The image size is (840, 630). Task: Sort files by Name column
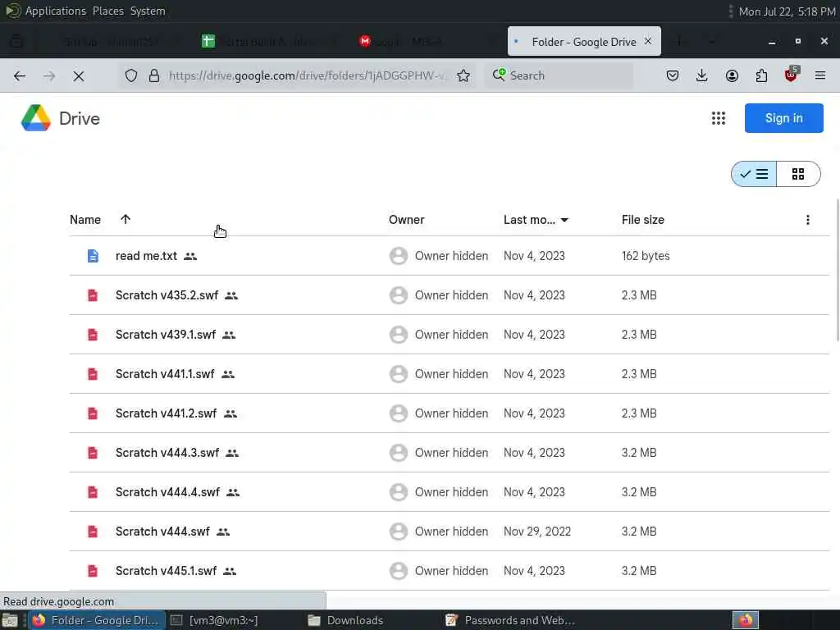click(85, 220)
